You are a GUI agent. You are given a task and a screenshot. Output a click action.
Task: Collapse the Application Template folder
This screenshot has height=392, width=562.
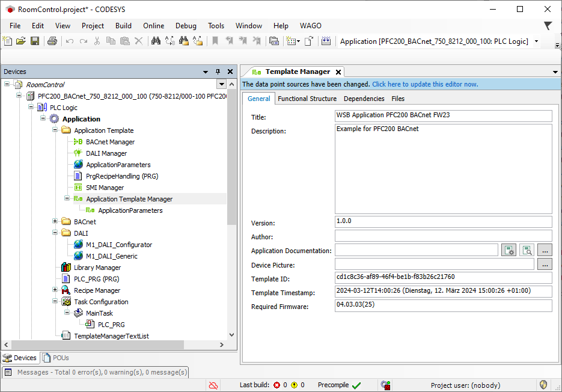[x=55, y=129]
